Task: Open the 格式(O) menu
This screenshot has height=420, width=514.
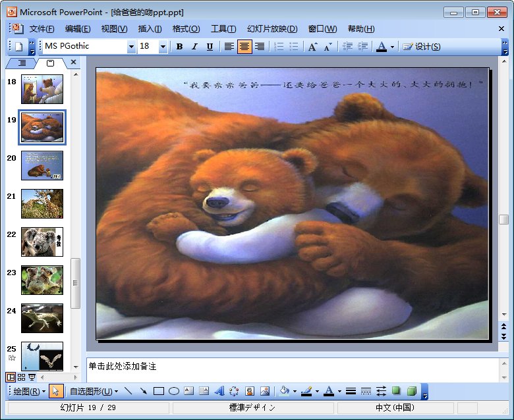Action: point(186,29)
